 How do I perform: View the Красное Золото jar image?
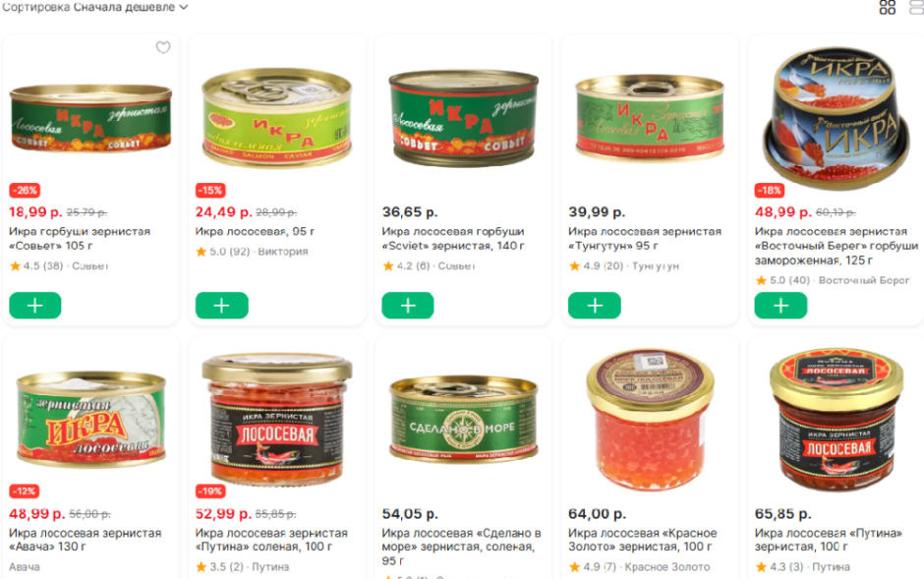[x=650, y=418]
